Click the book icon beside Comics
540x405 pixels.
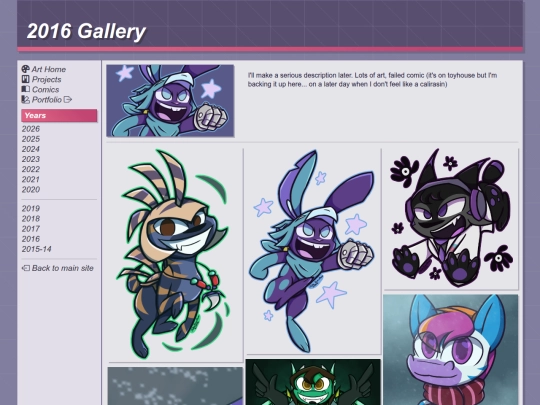pyautogui.click(x=25, y=89)
